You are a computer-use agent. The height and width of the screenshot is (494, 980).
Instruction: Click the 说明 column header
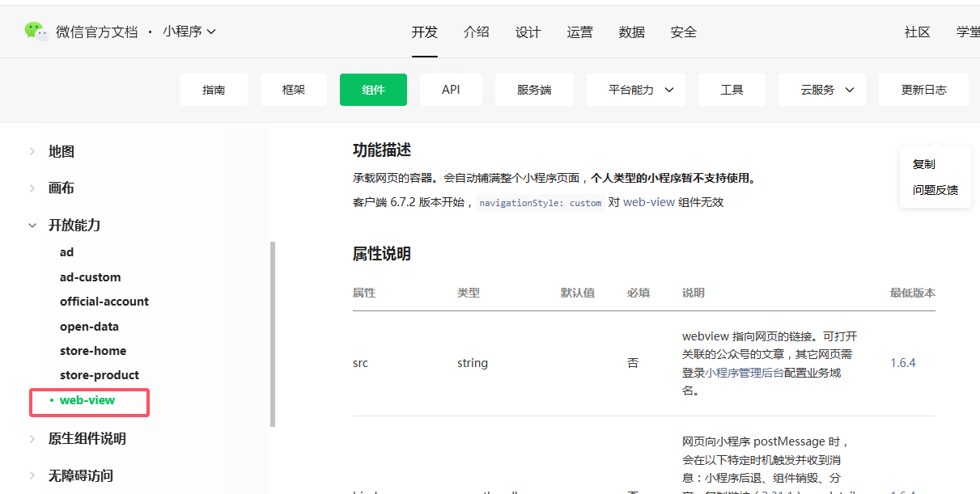[x=694, y=293]
